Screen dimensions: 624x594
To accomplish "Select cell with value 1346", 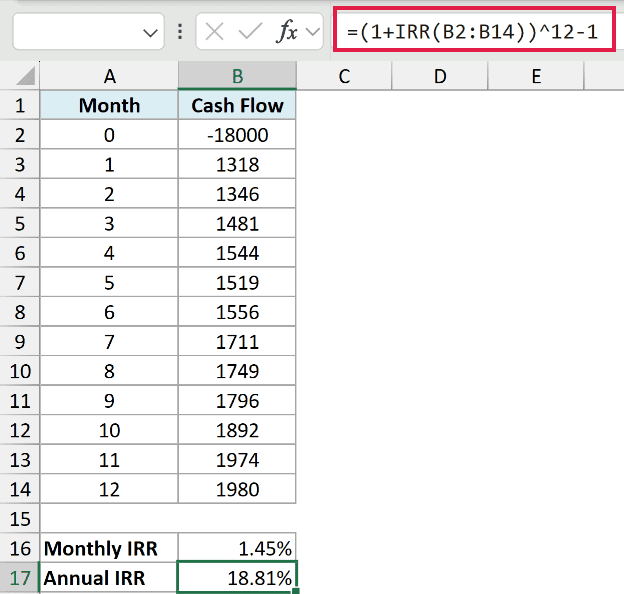I will pos(237,194).
